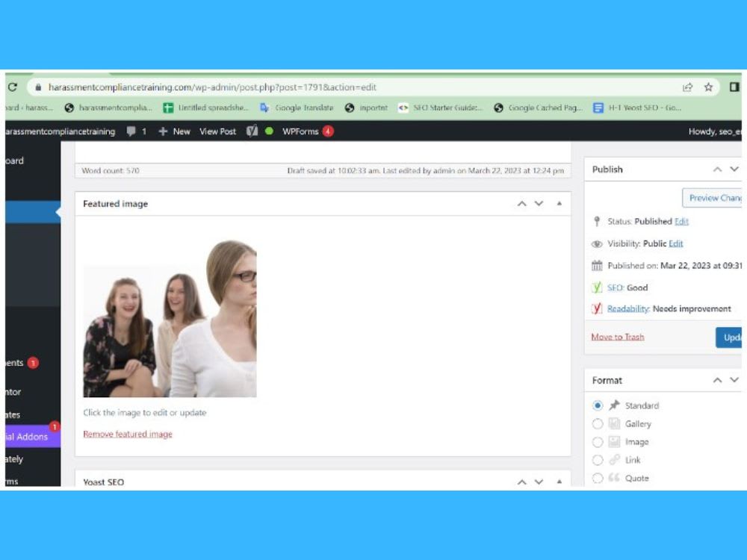Open the New menu in admin bar
Image resolution: width=747 pixels, height=560 pixels.
(x=174, y=131)
